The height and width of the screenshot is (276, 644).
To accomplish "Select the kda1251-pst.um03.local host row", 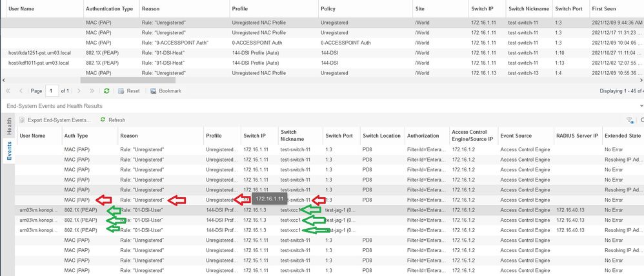I will click(41, 53).
